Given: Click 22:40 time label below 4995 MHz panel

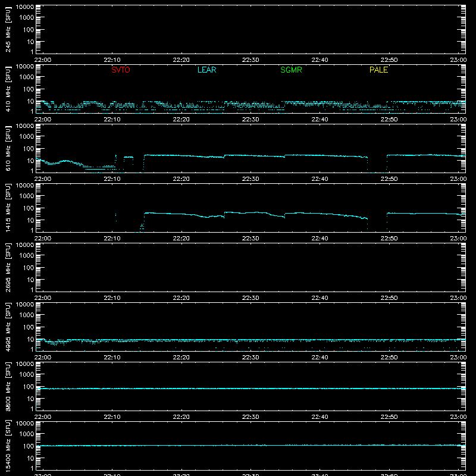Looking at the screenshot, I should [320, 358].
